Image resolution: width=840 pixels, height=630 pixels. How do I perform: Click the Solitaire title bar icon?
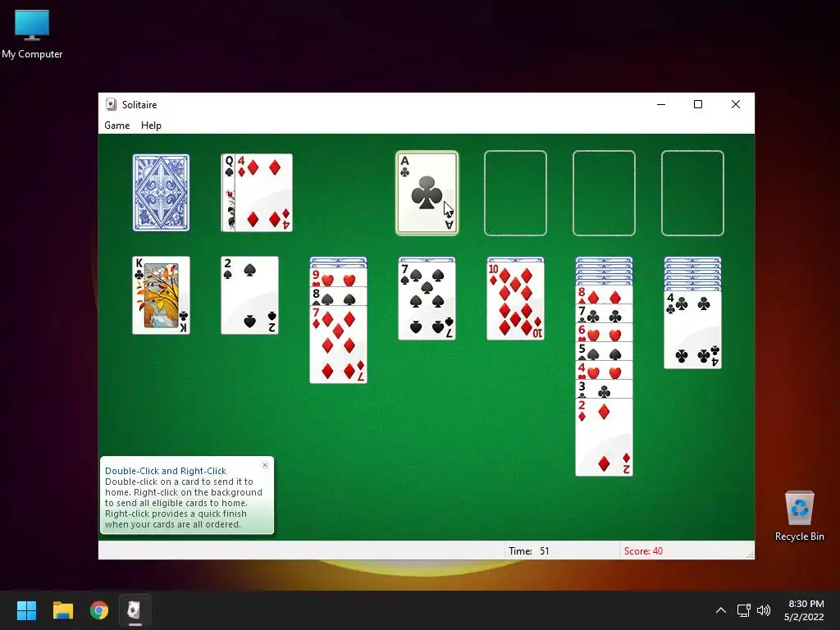[111, 104]
